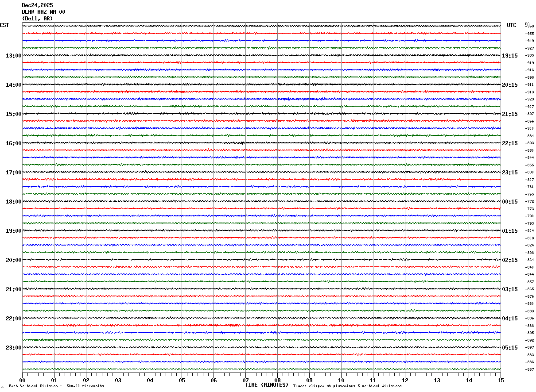Click the 02:15 UTC time label
This screenshot has width=536, height=392.
click(510, 260)
